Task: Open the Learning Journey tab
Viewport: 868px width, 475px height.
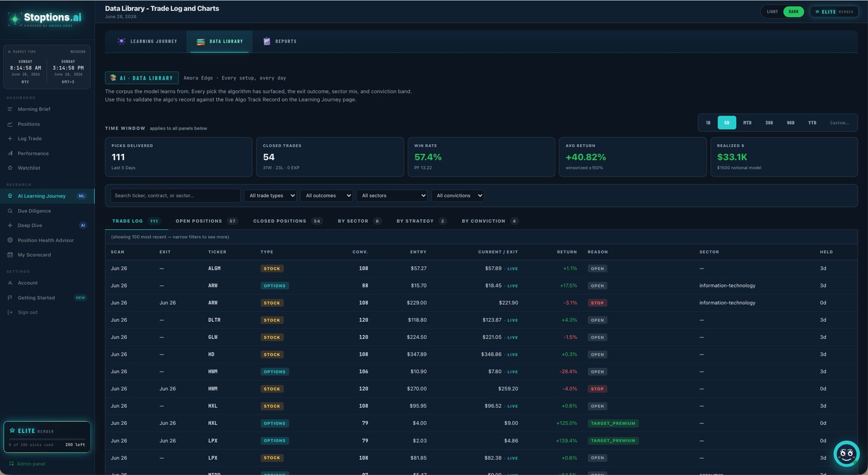Action: (x=147, y=42)
